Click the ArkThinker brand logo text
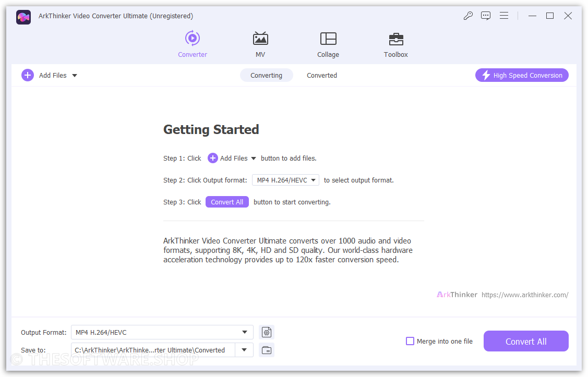Image resolution: width=588 pixels, height=377 pixels. click(457, 295)
